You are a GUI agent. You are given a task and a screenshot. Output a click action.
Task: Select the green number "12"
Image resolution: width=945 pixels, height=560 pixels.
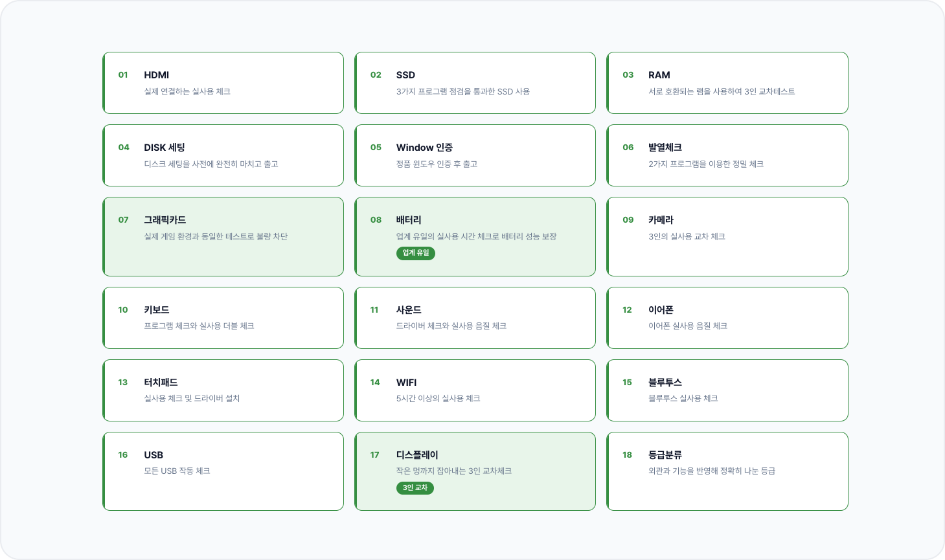coord(627,310)
